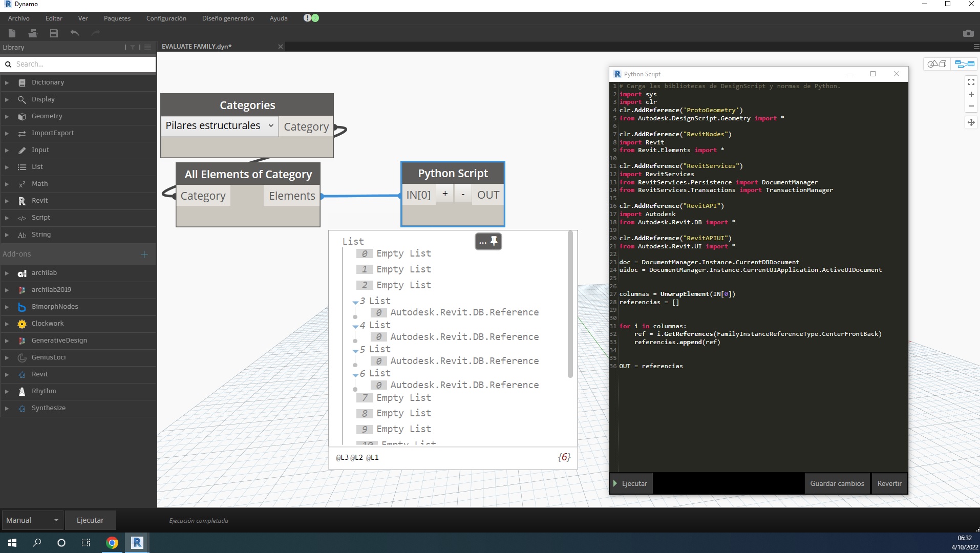980x553 pixels.
Task: Click the camera export image icon
Action: pyautogui.click(x=968, y=33)
